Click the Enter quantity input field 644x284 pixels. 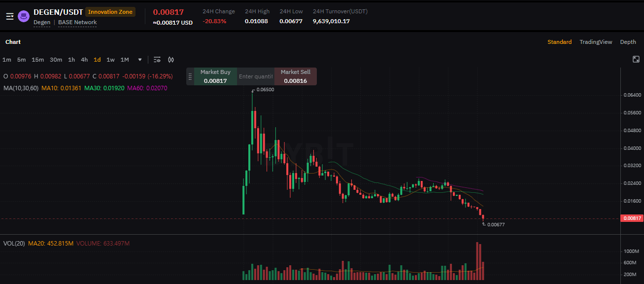click(x=256, y=77)
